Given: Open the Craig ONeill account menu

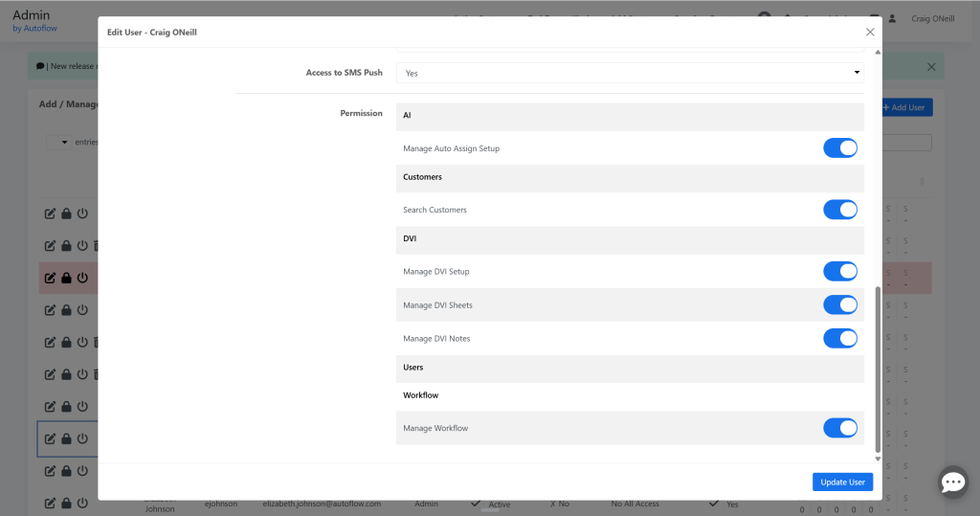Looking at the screenshot, I should (x=932, y=18).
